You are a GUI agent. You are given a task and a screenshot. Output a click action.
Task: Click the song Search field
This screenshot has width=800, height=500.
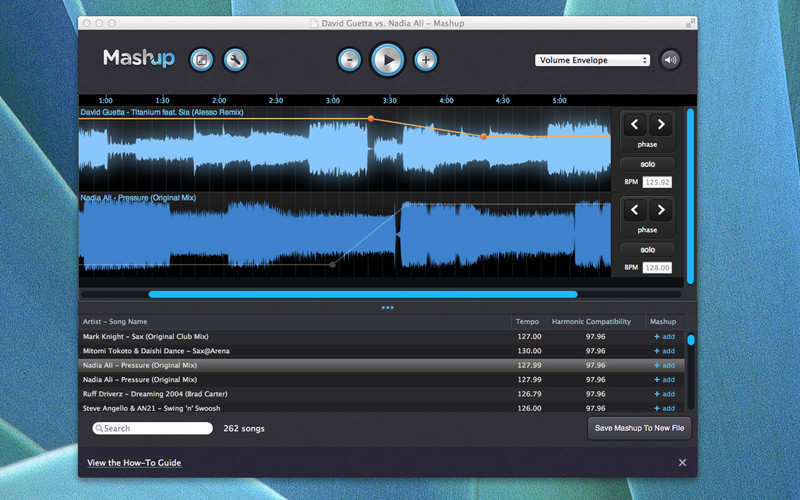pyautogui.click(x=153, y=428)
